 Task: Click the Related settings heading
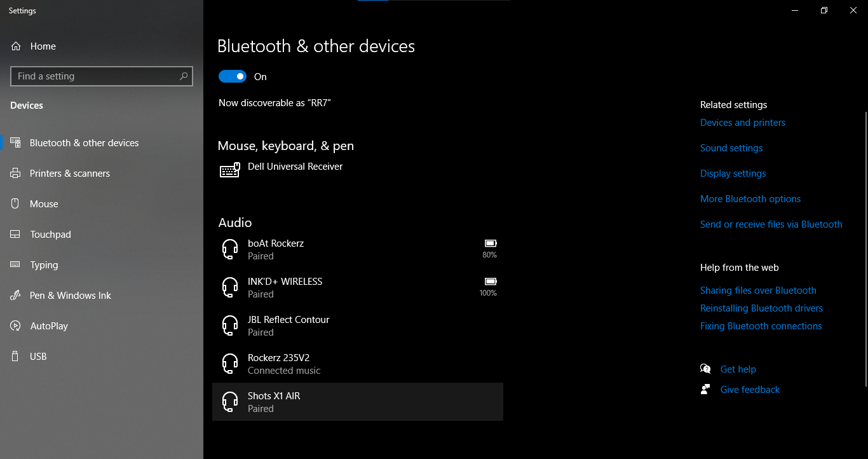[733, 105]
